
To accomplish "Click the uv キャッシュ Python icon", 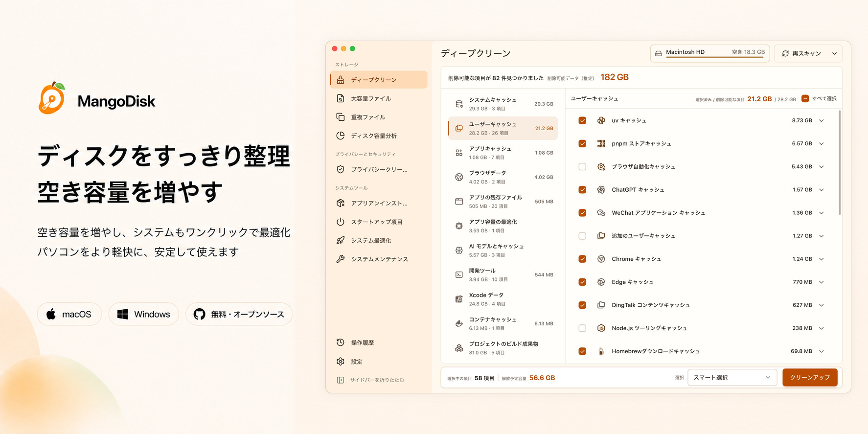I will click(601, 120).
